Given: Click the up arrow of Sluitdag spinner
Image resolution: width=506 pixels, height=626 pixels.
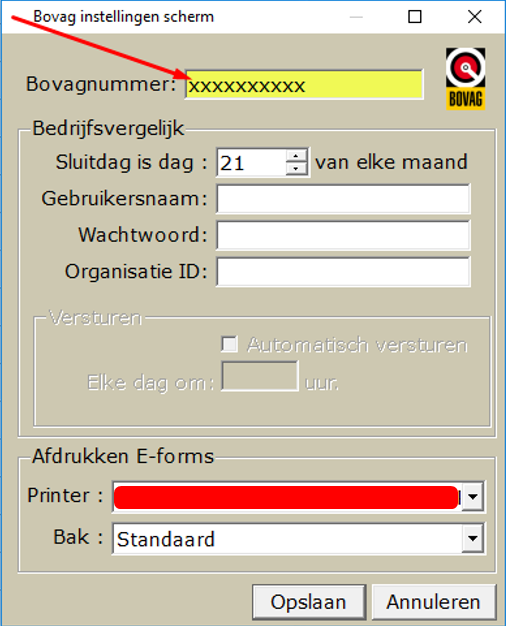Looking at the screenshot, I should coord(296,156).
